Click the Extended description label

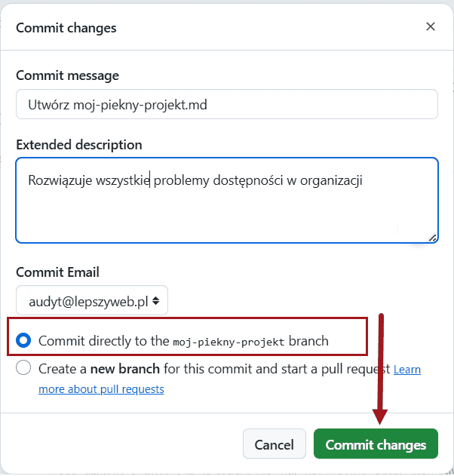[x=78, y=145]
